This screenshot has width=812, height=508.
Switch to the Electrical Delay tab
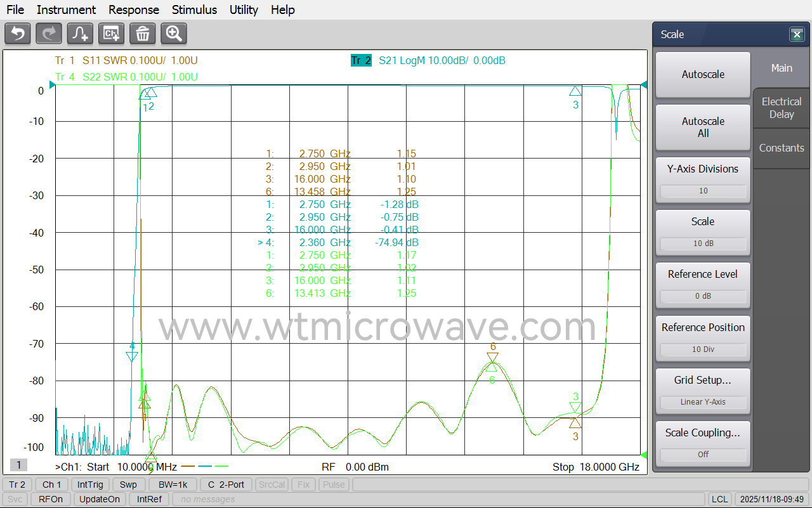(x=781, y=108)
